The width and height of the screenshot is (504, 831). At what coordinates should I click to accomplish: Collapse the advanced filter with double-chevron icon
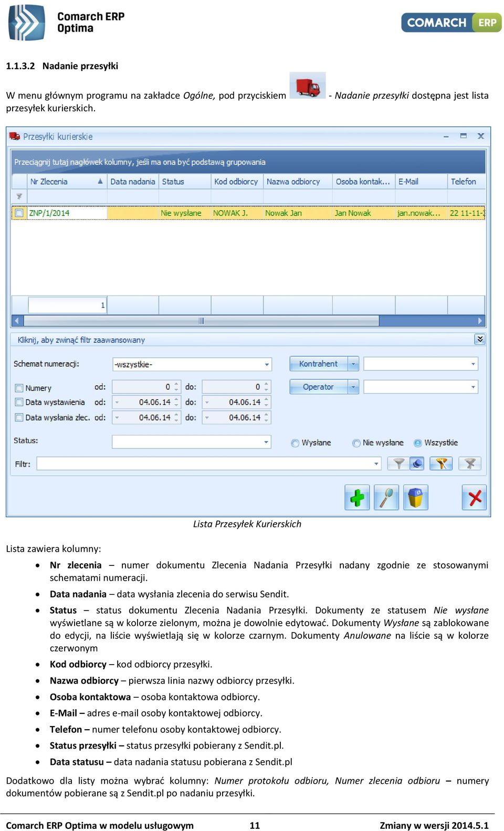480,339
